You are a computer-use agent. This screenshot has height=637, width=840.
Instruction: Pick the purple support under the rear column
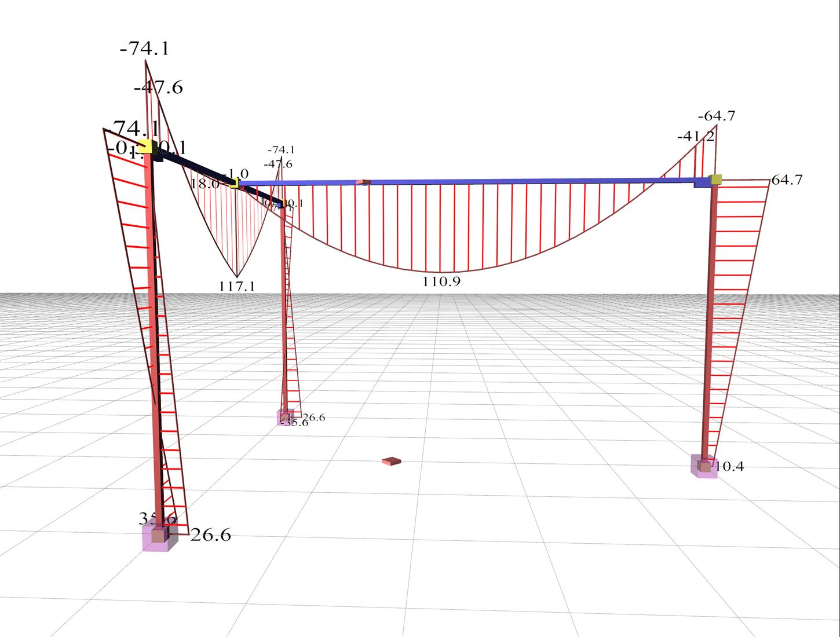click(x=284, y=417)
